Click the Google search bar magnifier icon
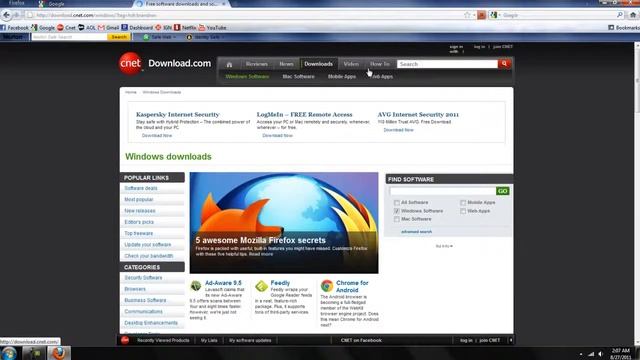This screenshot has height=360, width=640. 620,15
